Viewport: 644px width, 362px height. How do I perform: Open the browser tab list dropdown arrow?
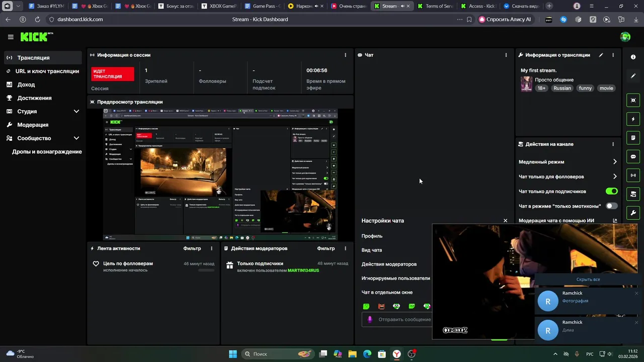[19, 6]
